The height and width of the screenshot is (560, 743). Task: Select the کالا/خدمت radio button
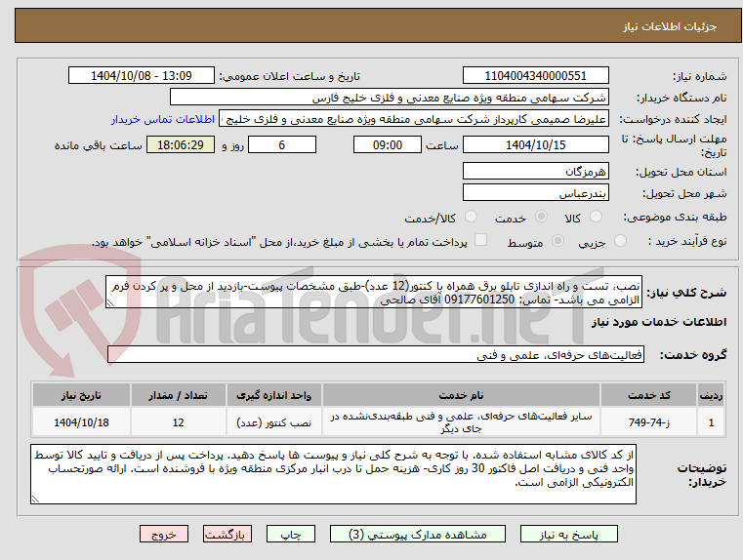pyautogui.click(x=471, y=217)
